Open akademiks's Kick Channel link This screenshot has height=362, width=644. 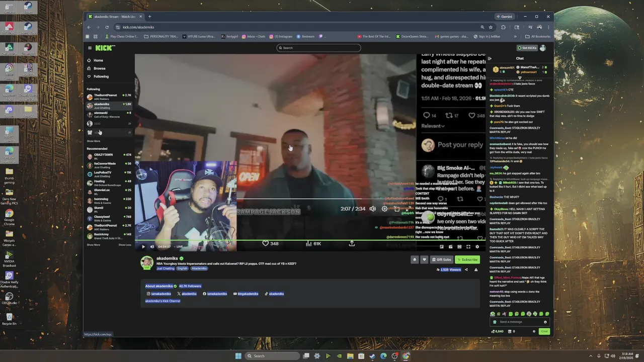pyautogui.click(x=163, y=301)
